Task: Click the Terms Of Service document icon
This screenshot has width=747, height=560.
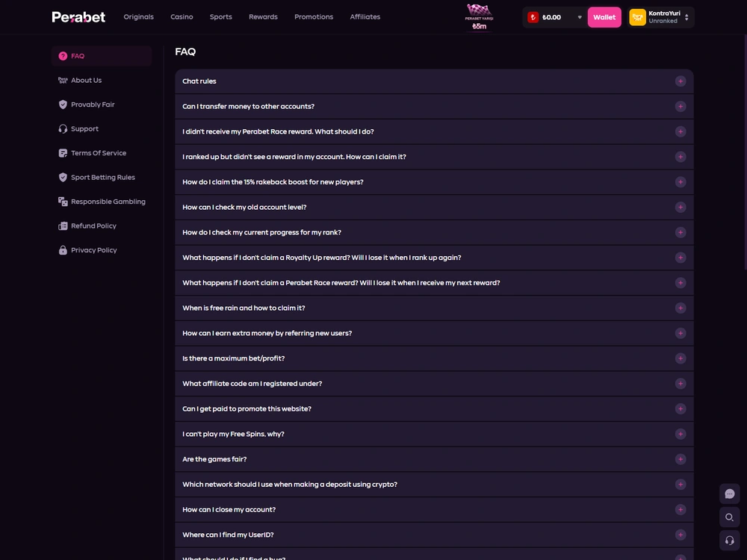Action: (x=63, y=153)
